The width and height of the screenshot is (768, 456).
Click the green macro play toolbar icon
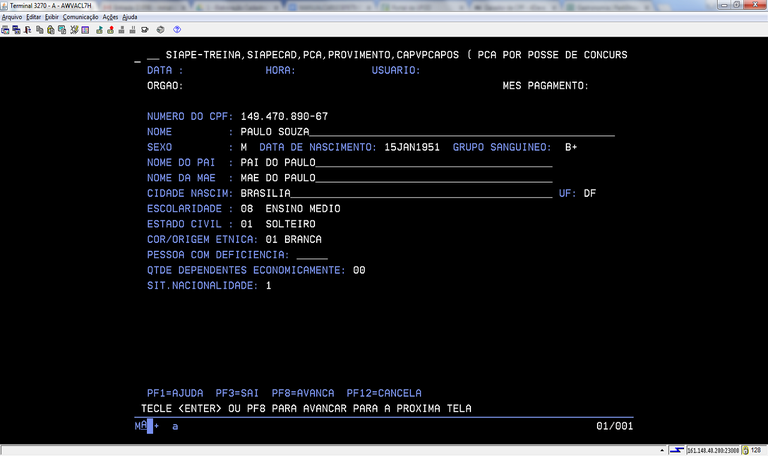point(99,30)
